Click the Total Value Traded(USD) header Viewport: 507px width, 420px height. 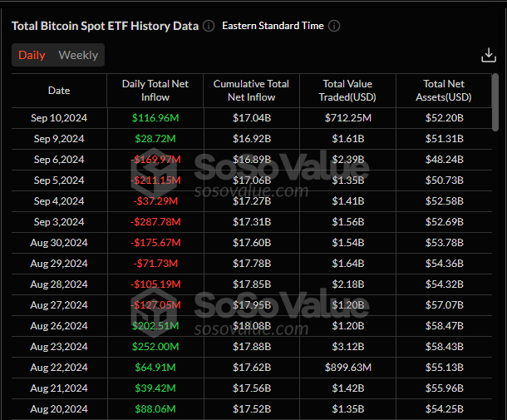tap(347, 91)
